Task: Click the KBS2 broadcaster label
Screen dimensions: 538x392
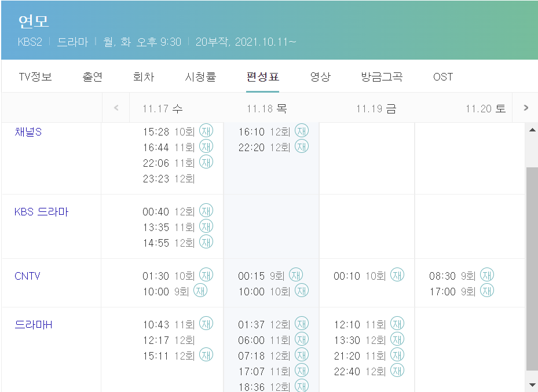Action: pos(30,42)
